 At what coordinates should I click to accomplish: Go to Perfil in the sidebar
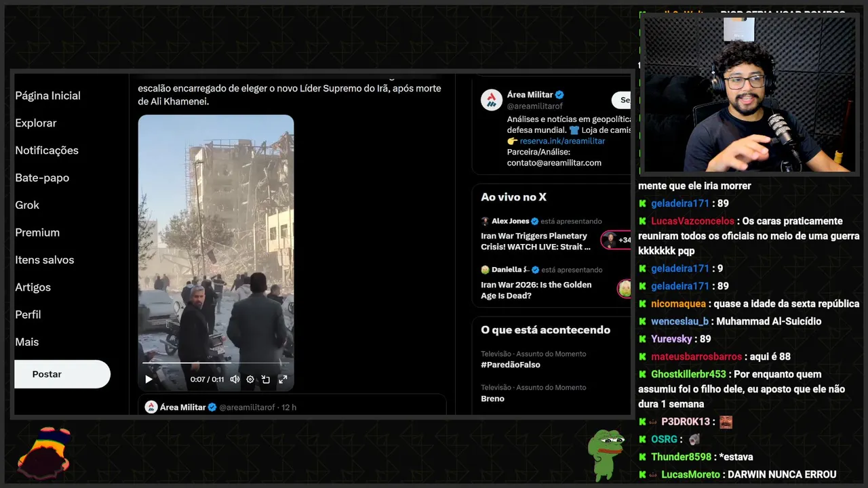(28, 314)
